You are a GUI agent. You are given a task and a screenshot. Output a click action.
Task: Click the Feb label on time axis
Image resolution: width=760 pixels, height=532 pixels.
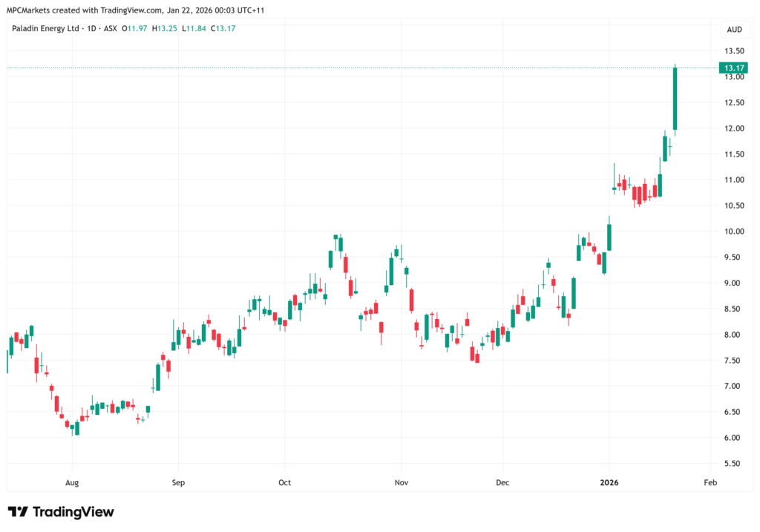pyautogui.click(x=710, y=482)
